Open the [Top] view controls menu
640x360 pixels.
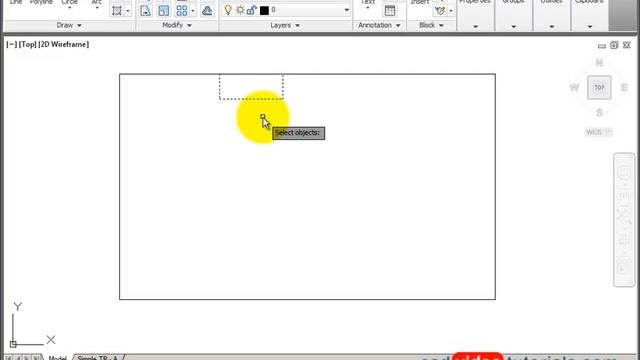click(x=28, y=44)
